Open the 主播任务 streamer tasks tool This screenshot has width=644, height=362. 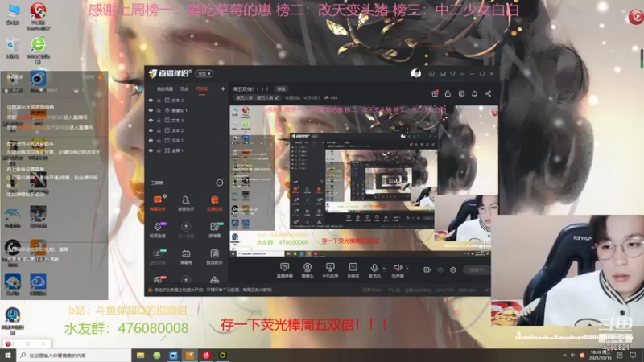(214, 204)
